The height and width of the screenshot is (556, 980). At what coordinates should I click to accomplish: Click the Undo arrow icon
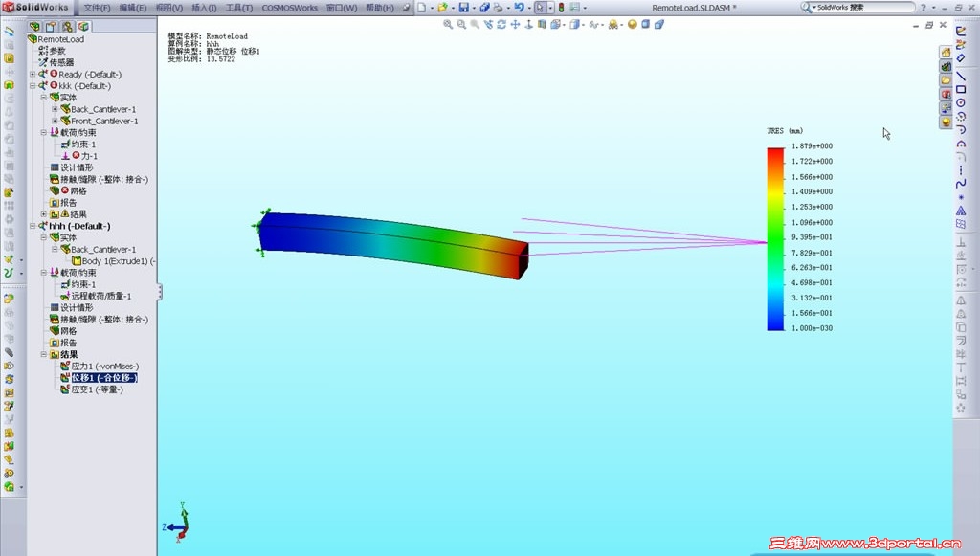[519, 8]
